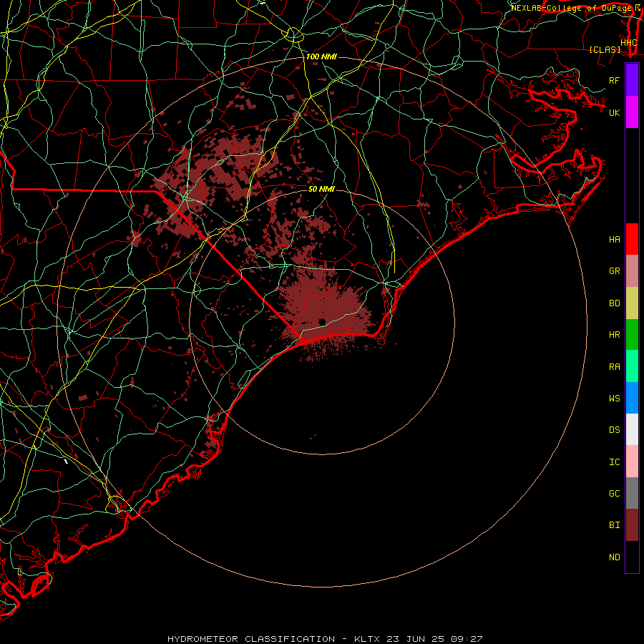Click the UK legend label
The width and height of the screenshot is (644, 644).
point(614,112)
